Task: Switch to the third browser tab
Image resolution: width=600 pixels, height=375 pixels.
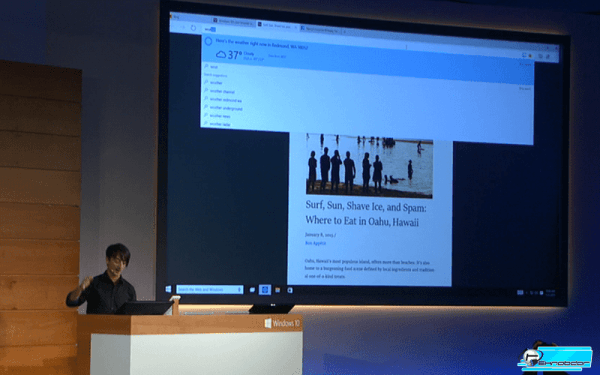Action: [320, 28]
